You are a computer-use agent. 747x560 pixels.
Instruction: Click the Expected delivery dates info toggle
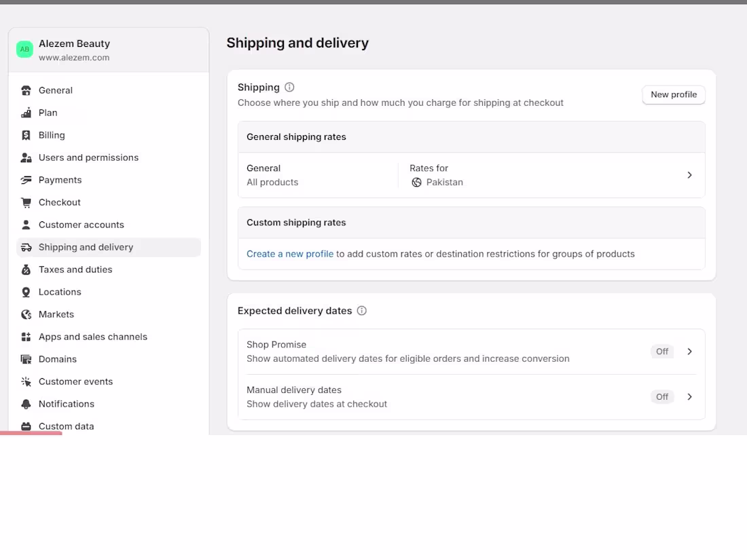(x=361, y=310)
